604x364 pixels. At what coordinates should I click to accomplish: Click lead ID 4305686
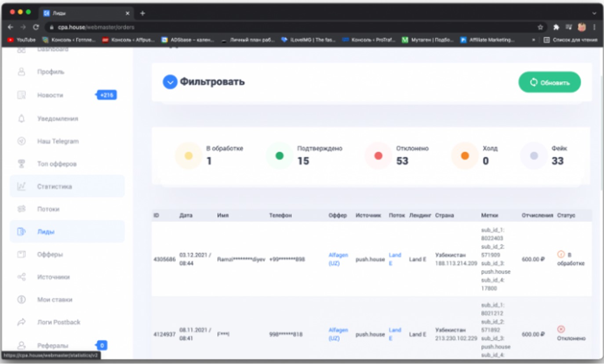tap(164, 259)
